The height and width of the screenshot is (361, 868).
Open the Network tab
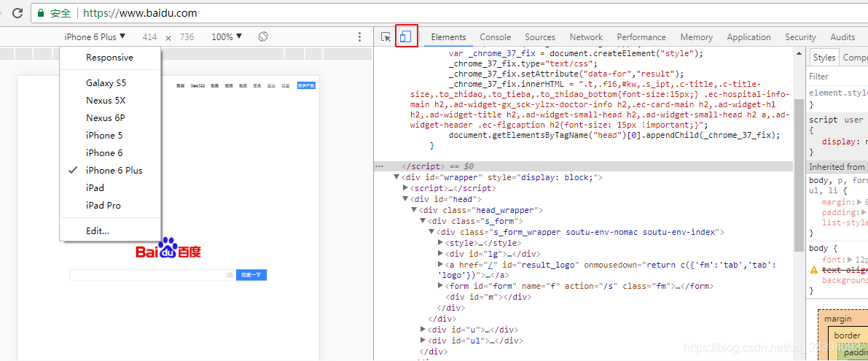click(586, 37)
